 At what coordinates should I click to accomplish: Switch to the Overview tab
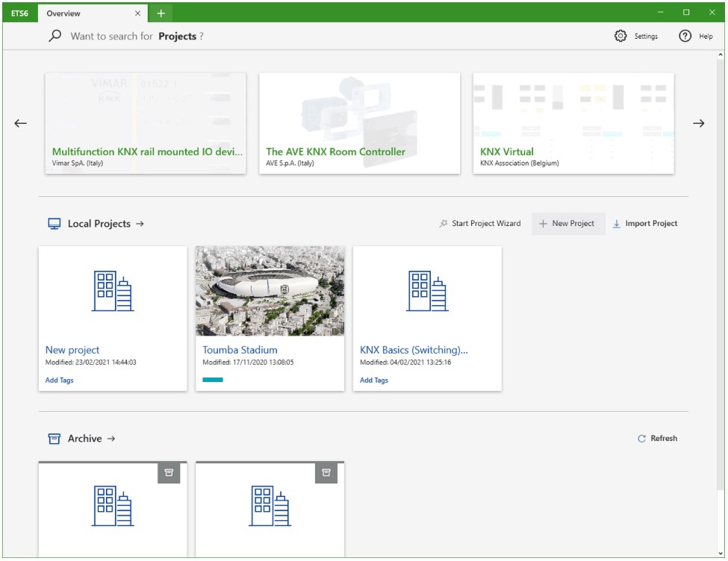click(82, 13)
